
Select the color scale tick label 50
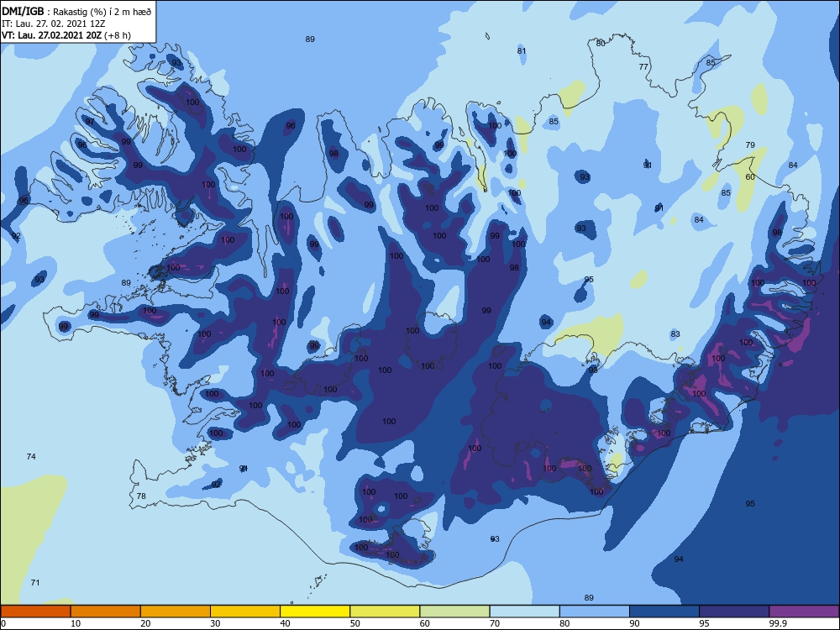click(x=355, y=623)
